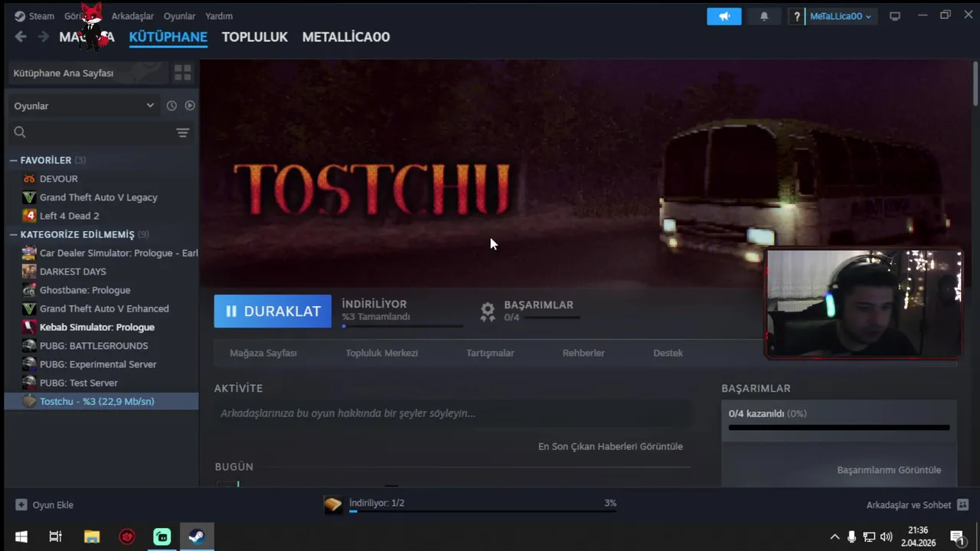Open the Oyunlar menu
This screenshot has height=551, width=980.
click(x=179, y=16)
